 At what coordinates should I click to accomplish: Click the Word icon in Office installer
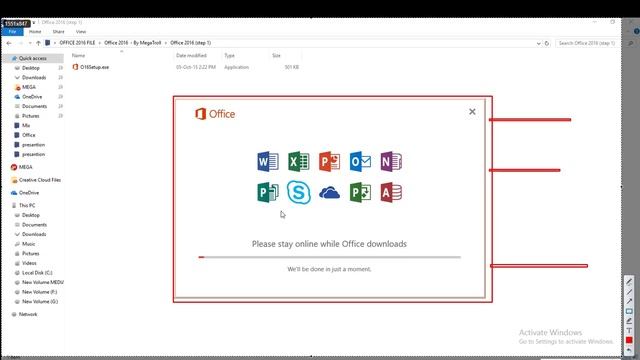268,161
